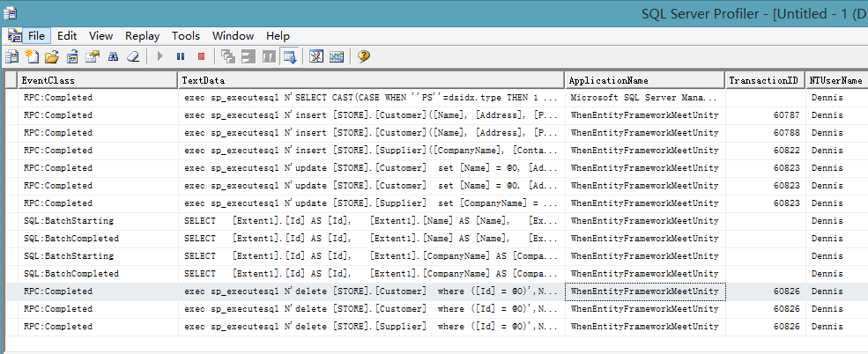Select the delete [STORE].[Supplier] TextData cell

pyautogui.click(x=372, y=327)
